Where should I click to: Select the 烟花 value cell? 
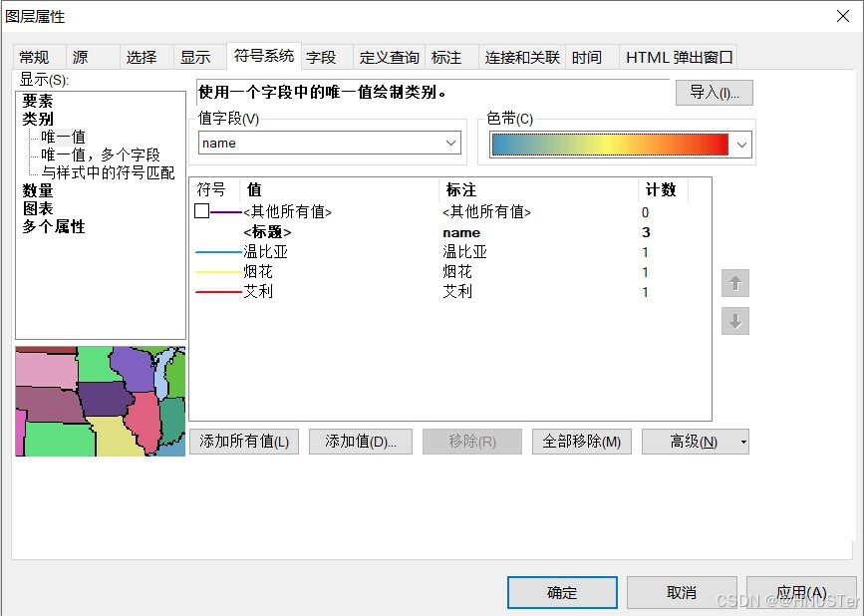(x=258, y=272)
